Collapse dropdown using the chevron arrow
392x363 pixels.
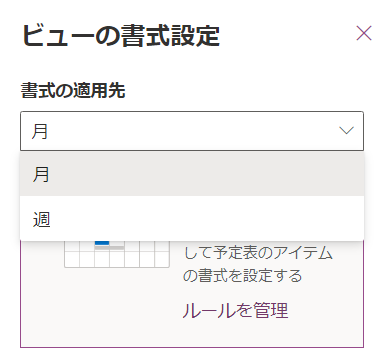(x=346, y=130)
